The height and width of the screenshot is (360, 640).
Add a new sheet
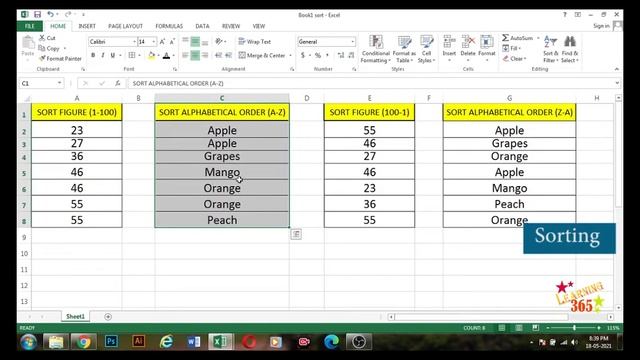108,317
